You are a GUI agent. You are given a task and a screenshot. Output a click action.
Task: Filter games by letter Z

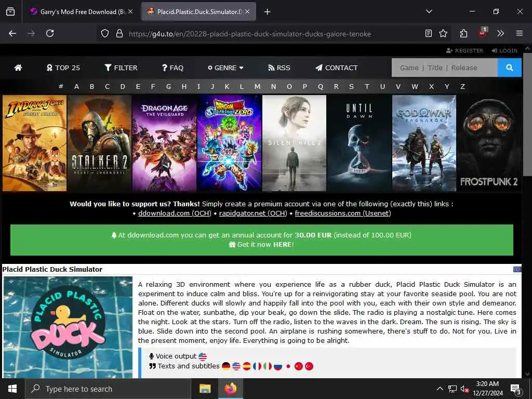[x=462, y=87]
